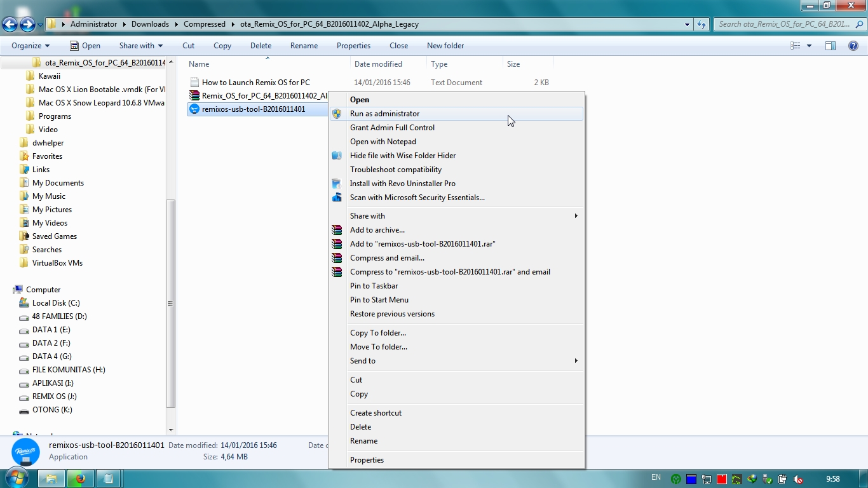Click the Remix OS logo in the details pane

click(x=25, y=452)
